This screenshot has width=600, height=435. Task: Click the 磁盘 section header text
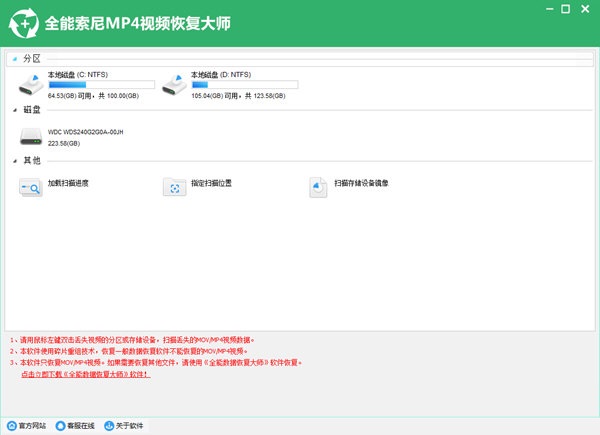32,110
